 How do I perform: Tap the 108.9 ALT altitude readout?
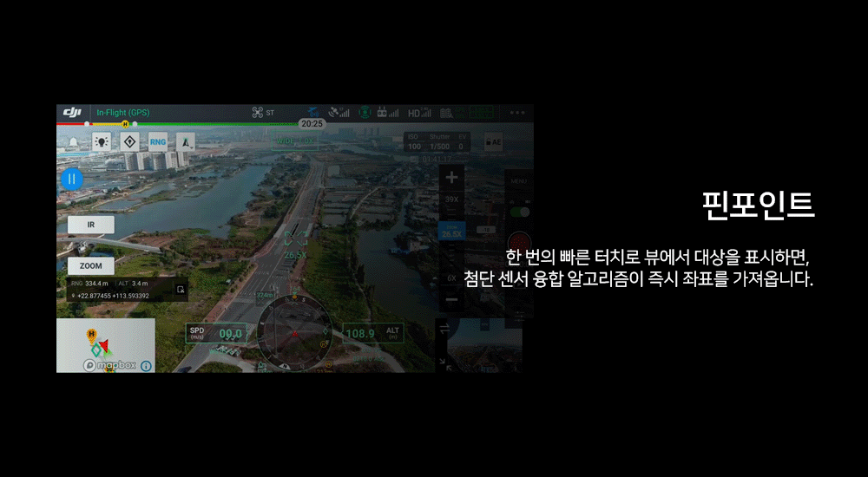click(x=373, y=333)
